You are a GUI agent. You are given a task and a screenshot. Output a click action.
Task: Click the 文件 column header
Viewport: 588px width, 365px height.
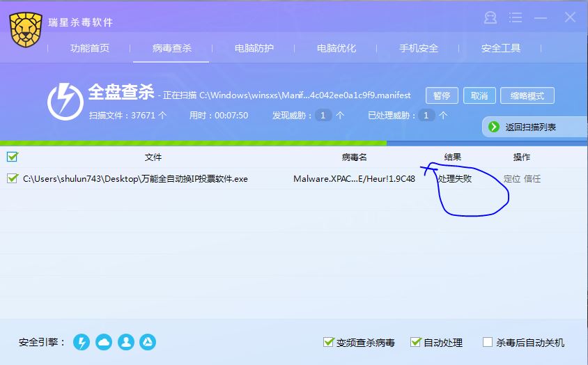(153, 157)
